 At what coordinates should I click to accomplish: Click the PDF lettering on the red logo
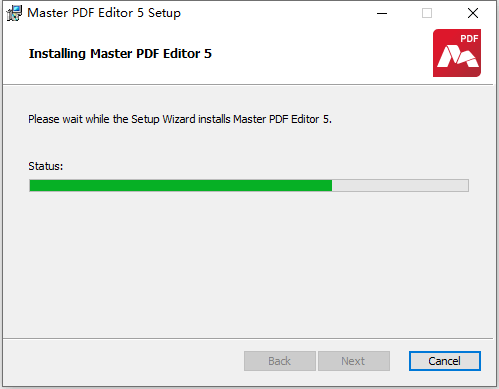coord(469,38)
